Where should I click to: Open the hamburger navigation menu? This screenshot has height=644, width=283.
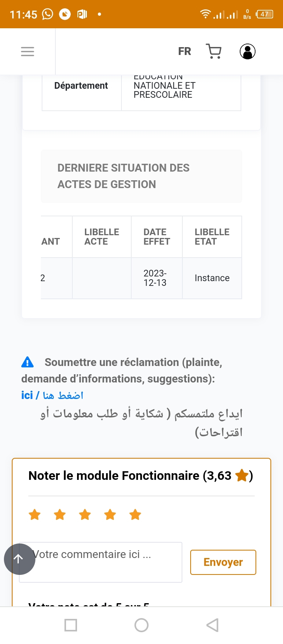[x=28, y=51]
